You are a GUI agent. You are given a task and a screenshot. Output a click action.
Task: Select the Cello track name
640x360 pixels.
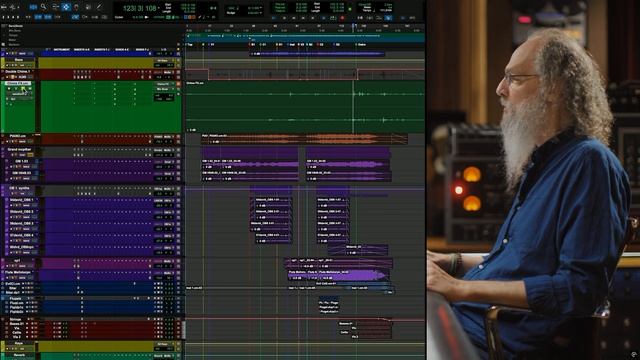click(x=16, y=333)
